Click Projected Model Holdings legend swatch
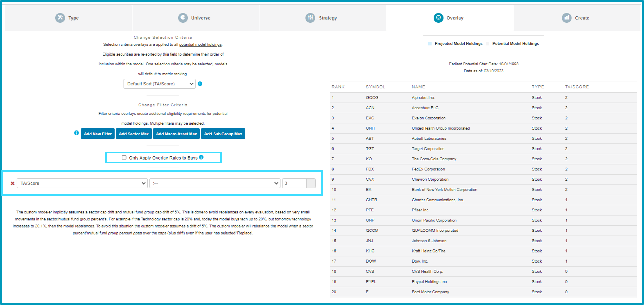644x305 pixels. point(430,44)
